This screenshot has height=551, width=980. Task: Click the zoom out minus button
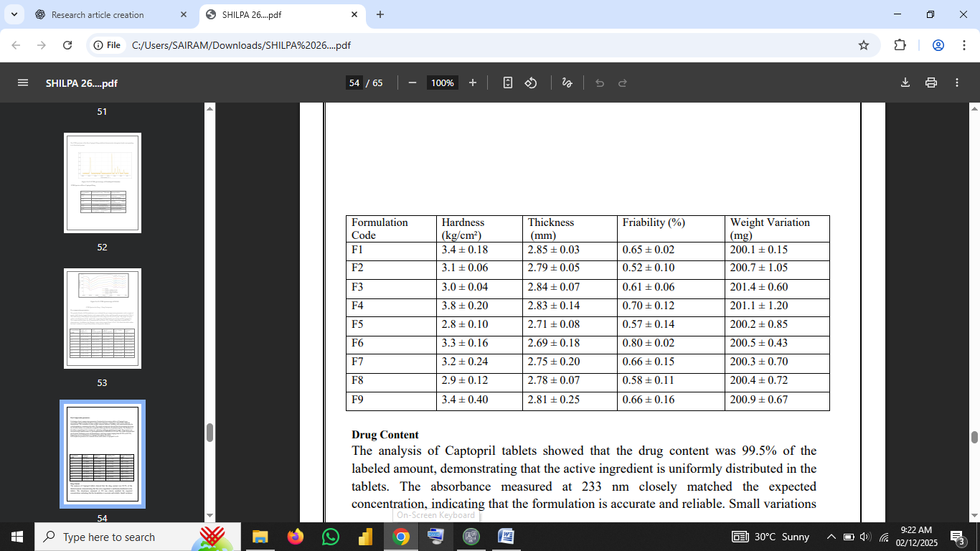click(413, 83)
